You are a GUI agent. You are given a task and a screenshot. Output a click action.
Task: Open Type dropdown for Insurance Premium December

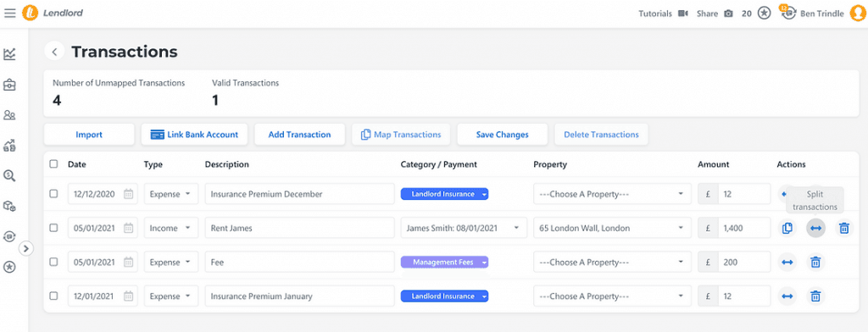tap(171, 194)
